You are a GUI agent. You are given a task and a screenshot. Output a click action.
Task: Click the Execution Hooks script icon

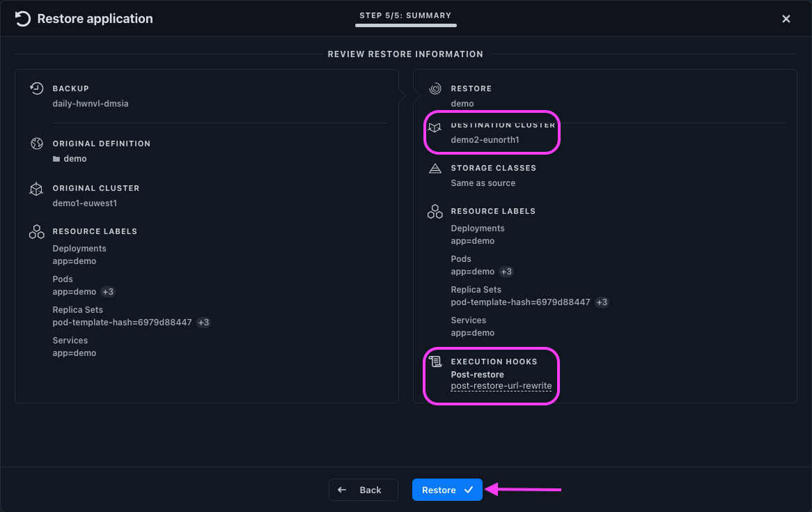[435, 362]
